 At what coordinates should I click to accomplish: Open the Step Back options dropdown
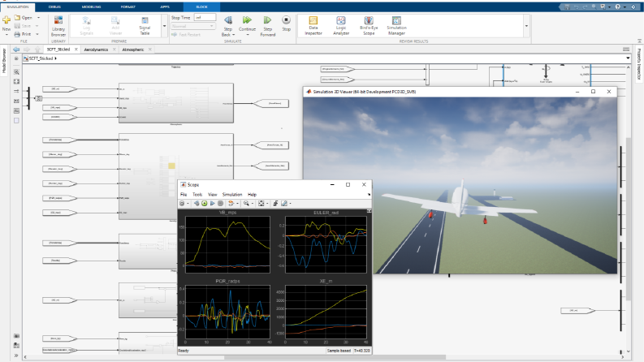pyautogui.click(x=234, y=35)
